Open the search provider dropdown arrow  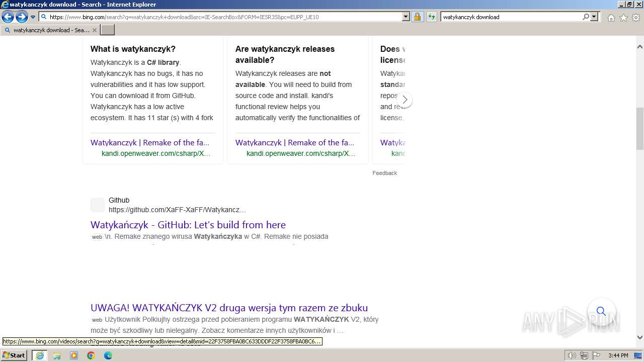click(594, 17)
